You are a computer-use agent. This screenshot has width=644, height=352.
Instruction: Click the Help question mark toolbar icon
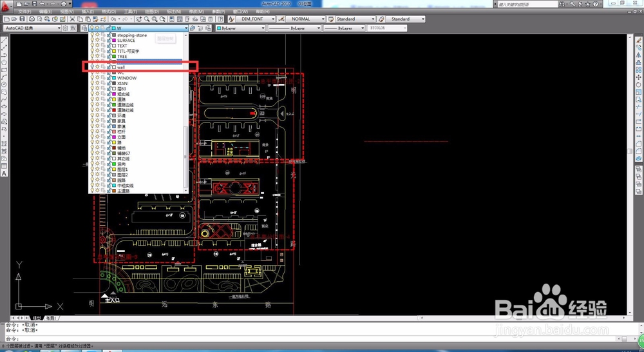221,19
